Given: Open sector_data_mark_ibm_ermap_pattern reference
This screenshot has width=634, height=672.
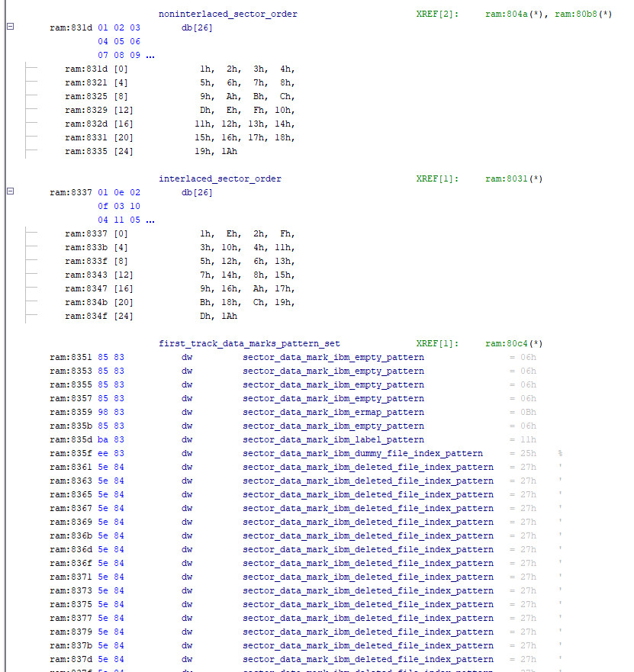Looking at the screenshot, I should tap(333, 413).
